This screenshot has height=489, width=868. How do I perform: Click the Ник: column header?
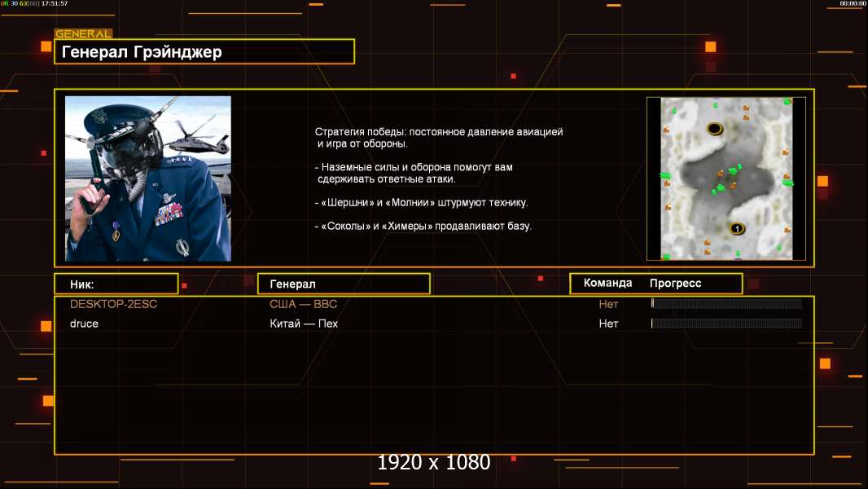point(116,284)
